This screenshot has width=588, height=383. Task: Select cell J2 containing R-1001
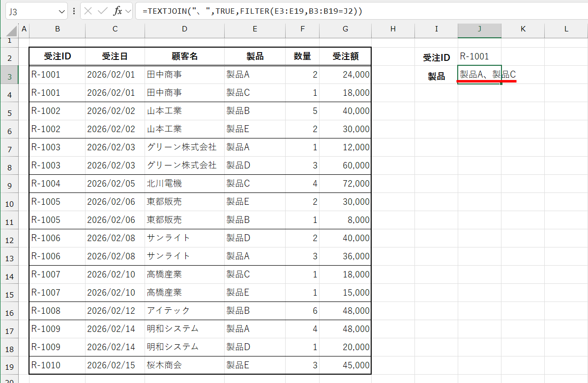tap(479, 56)
